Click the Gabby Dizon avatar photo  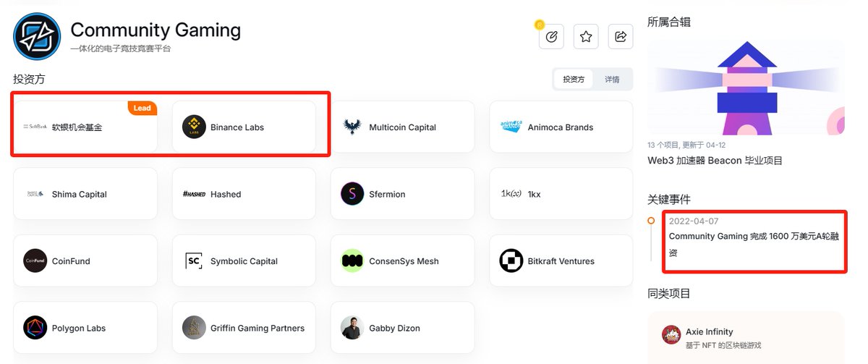pyautogui.click(x=352, y=328)
